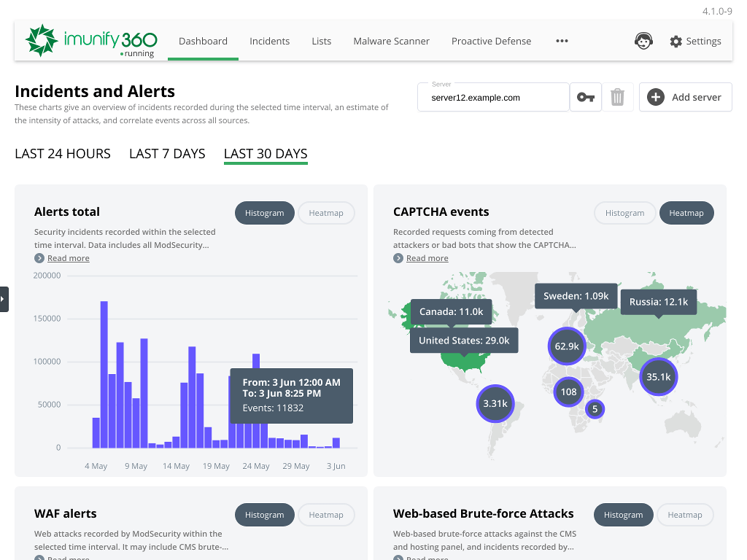Click the Russia 35.1k map cluster bubble
The image size is (747, 560).
pos(658,377)
